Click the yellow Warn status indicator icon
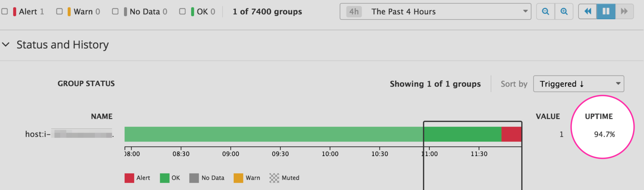Image resolution: width=644 pixels, height=190 pixels. 70,11
